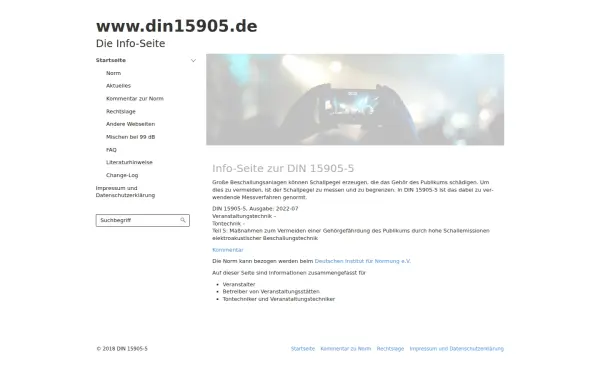The width and height of the screenshot is (600, 375).
Task: Click Rechtslage link in footer
Action: (390, 349)
